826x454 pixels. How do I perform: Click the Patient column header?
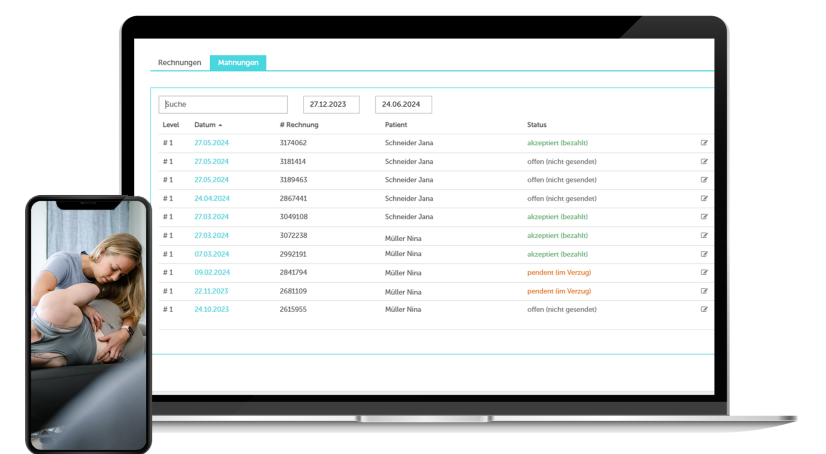396,125
